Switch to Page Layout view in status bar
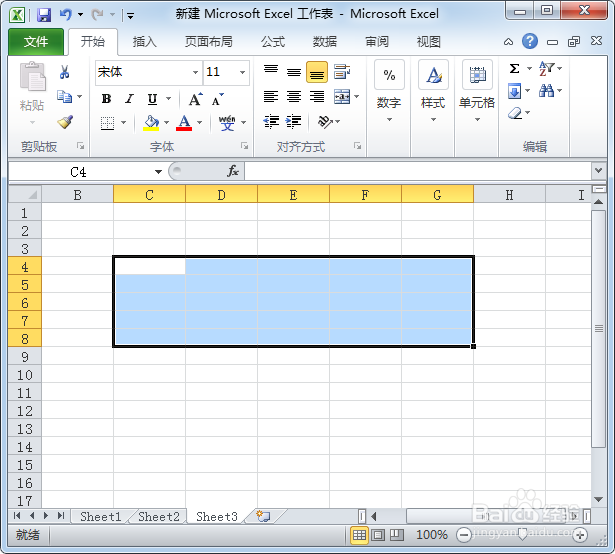This screenshot has height=554, width=615. pos(378,535)
